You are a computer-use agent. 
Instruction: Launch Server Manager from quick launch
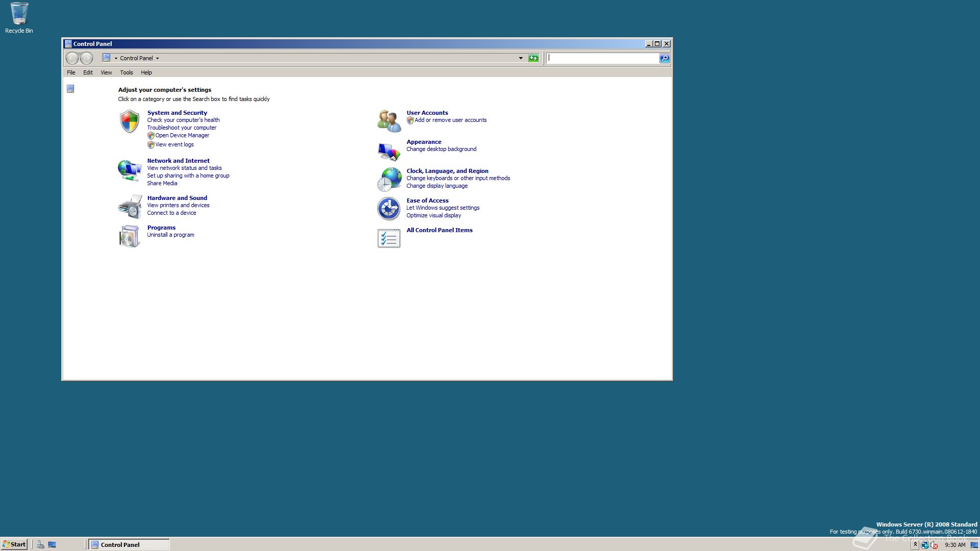point(40,544)
